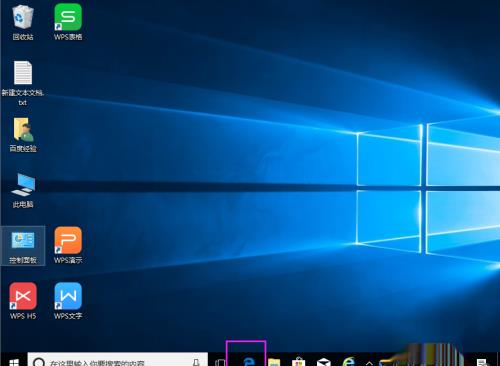Select the 新建文本文档.txt file icon
This screenshot has width=500, height=366.
[23, 83]
